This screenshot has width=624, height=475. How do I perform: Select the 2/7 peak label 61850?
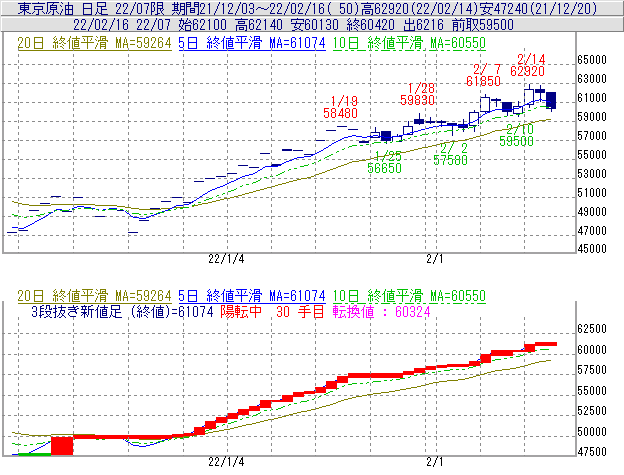point(483,80)
